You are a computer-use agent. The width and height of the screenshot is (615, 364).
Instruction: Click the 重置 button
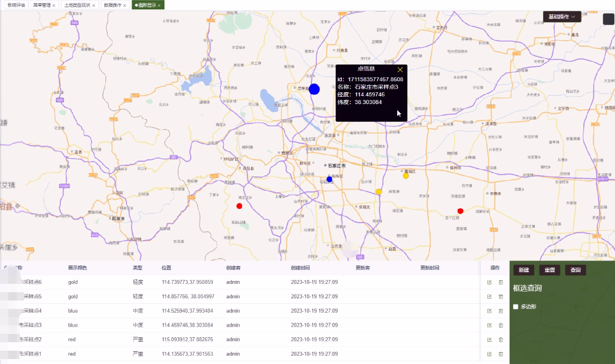[x=549, y=270]
